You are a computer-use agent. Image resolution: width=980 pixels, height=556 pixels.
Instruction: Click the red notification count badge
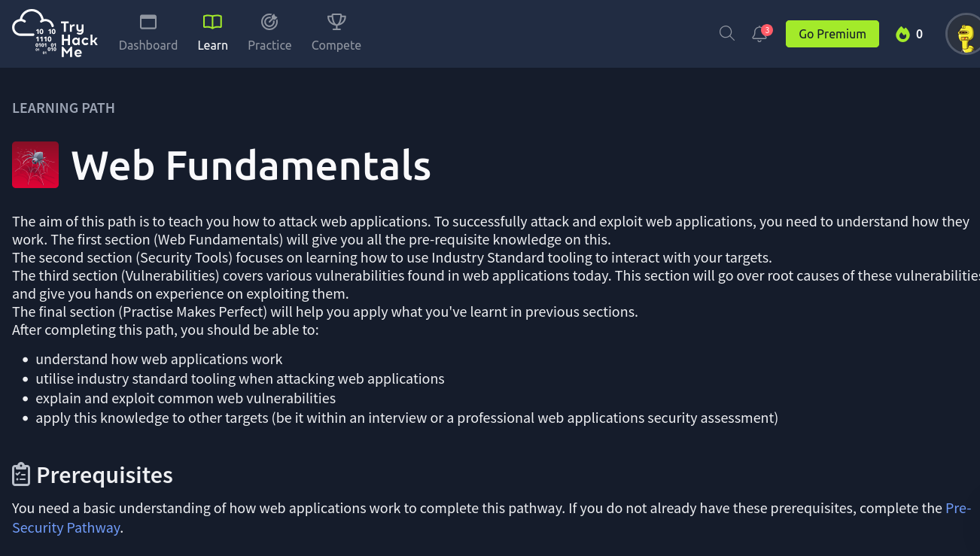click(767, 30)
